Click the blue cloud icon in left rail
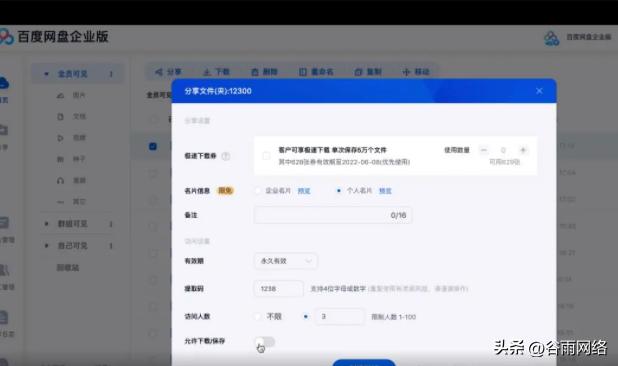This screenshot has width=618, height=366. (4, 83)
